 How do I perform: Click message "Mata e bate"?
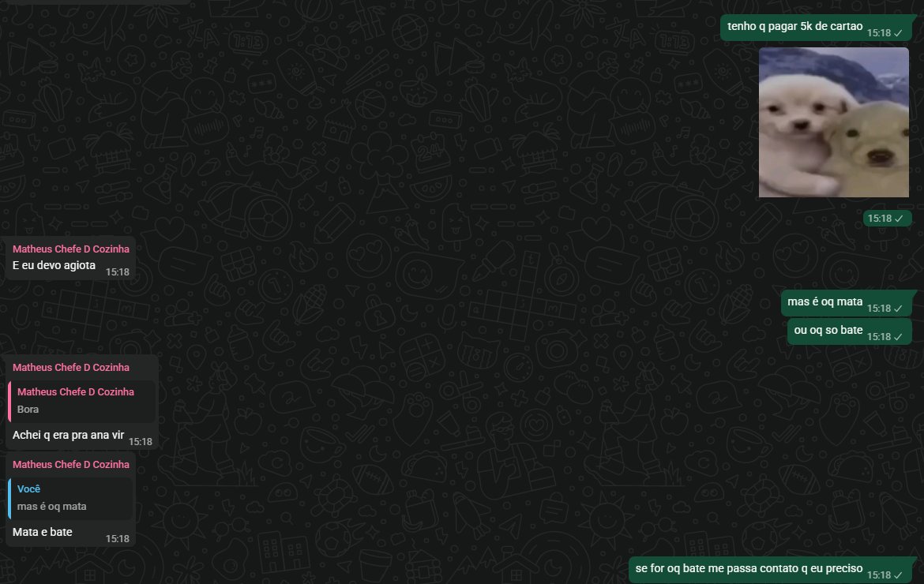43,532
